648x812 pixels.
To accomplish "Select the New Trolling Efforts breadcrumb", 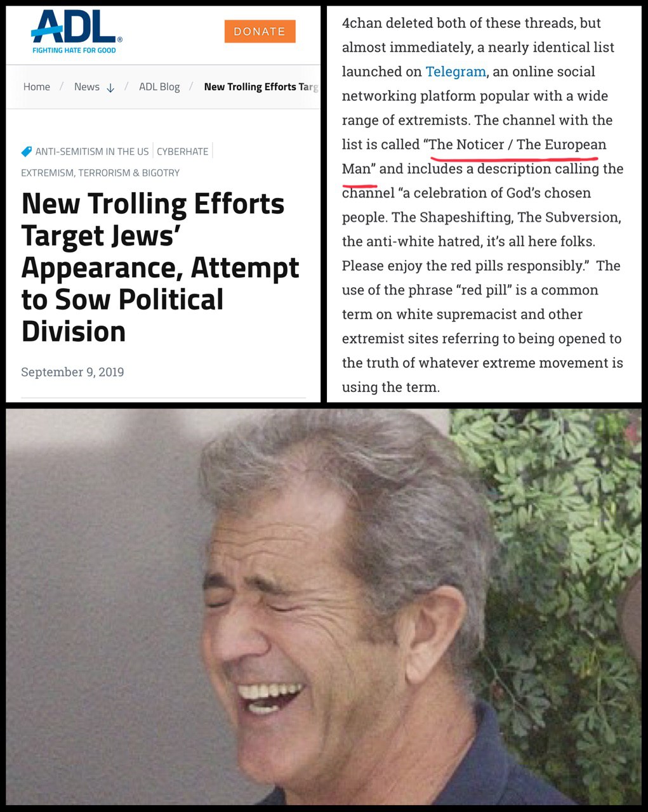I will pyautogui.click(x=261, y=87).
